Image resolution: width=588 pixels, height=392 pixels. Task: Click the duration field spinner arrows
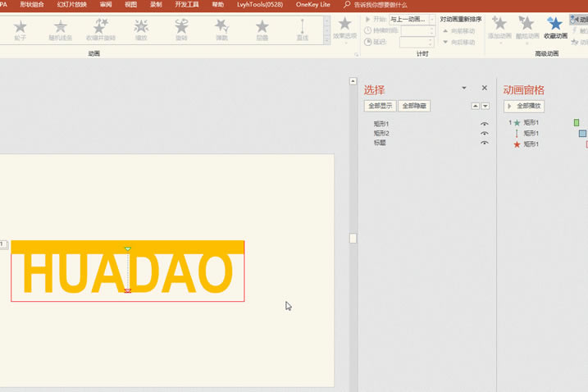point(431,31)
